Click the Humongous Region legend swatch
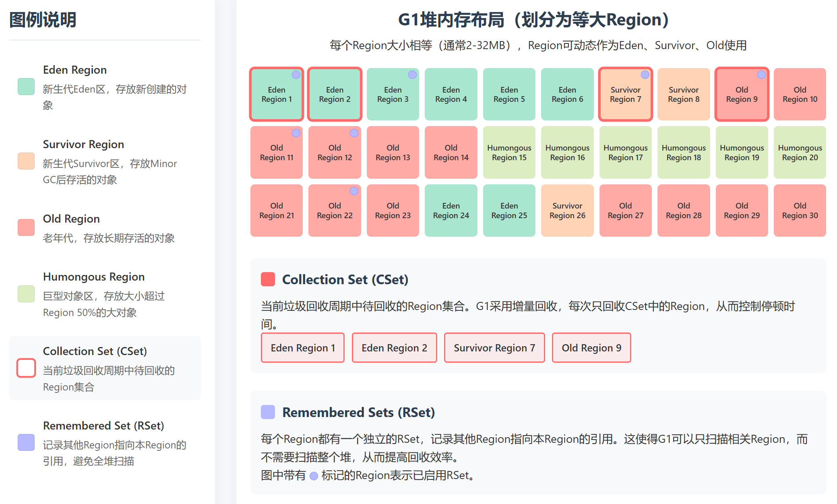837x504 pixels. pyautogui.click(x=26, y=294)
